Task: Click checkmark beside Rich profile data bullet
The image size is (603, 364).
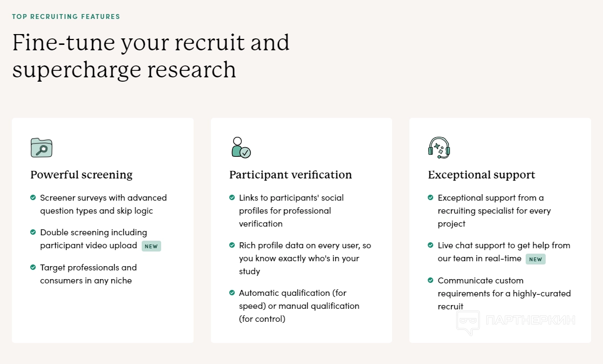Action: coord(233,246)
